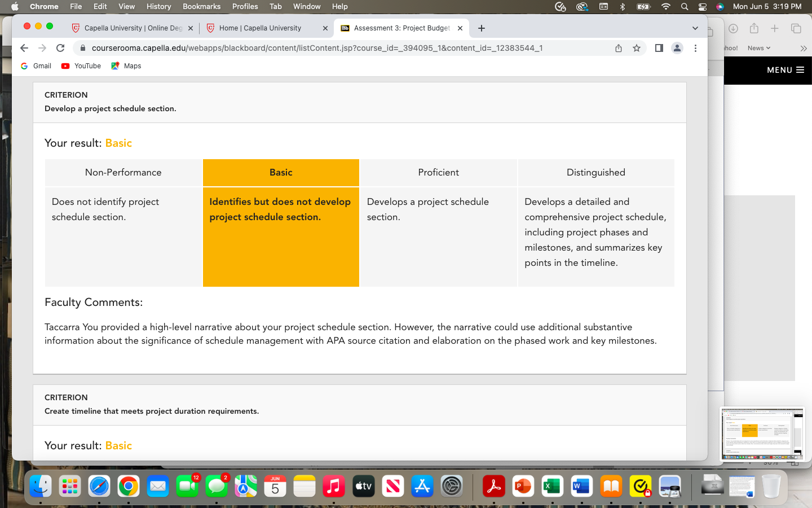
Task: Open Mail from the Dock
Action: point(158,486)
